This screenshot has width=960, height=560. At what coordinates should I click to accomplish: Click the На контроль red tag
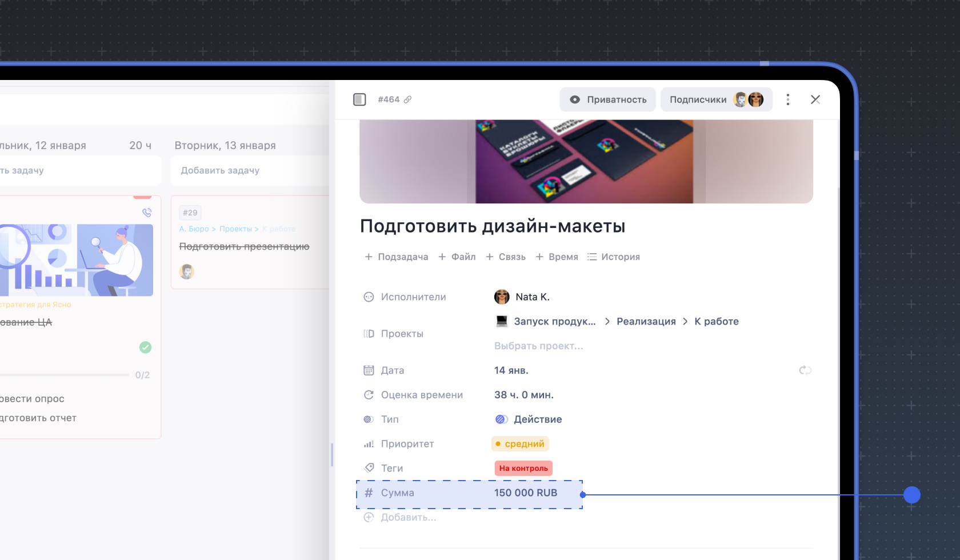pyautogui.click(x=523, y=469)
